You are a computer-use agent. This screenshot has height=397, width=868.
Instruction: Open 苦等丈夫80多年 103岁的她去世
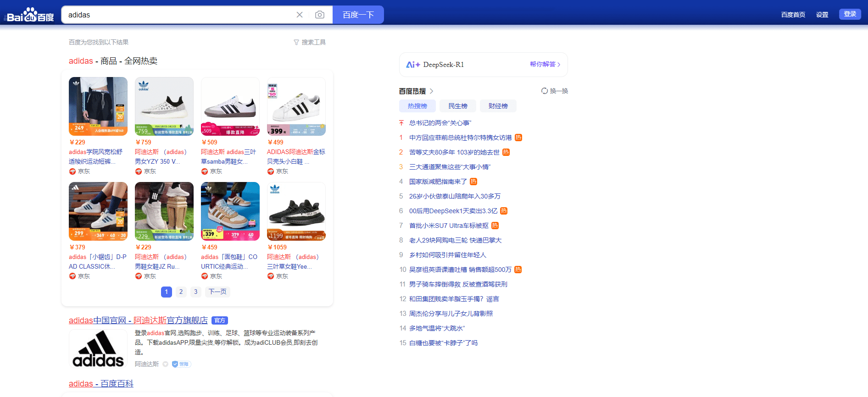(454, 152)
